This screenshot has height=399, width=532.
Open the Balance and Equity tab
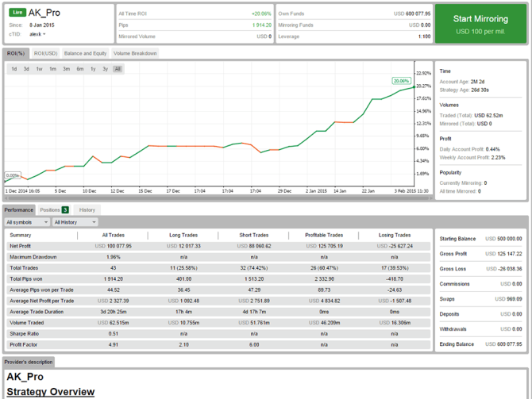(x=85, y=53)
